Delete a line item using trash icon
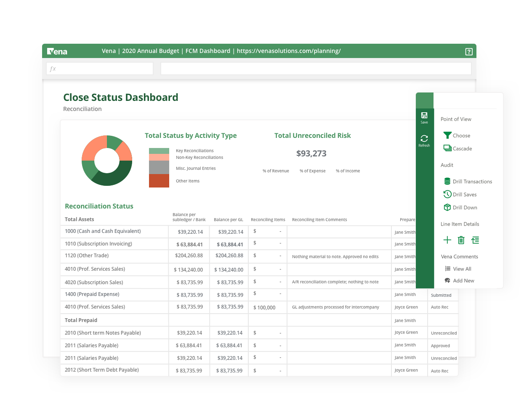Screen dimensions: 532x412 (461, 240)
